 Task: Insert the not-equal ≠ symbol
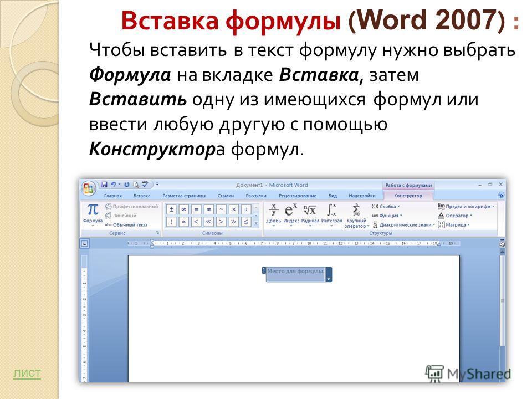point(209,209)
